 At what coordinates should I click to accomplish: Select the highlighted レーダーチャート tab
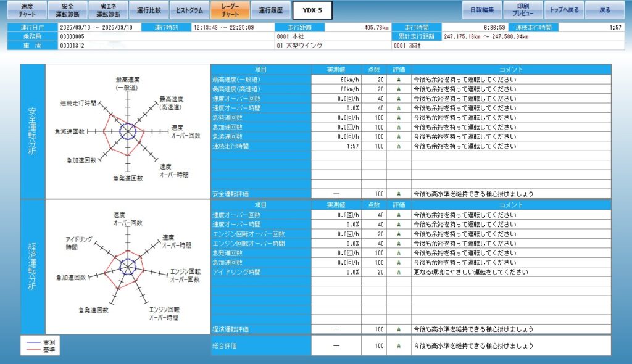(230, 10)
